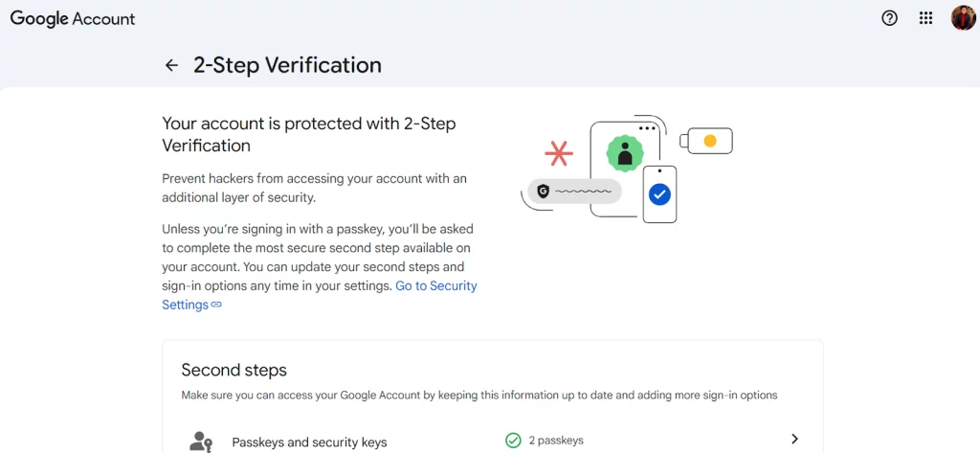
Task: Open the Google Account logo link
Action: tap(73, 18)
